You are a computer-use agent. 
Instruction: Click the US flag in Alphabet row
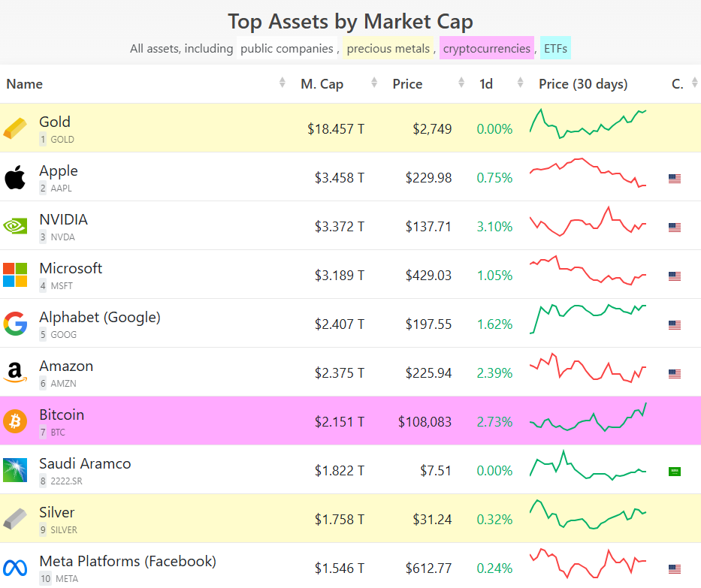click(x=675, y=325)
